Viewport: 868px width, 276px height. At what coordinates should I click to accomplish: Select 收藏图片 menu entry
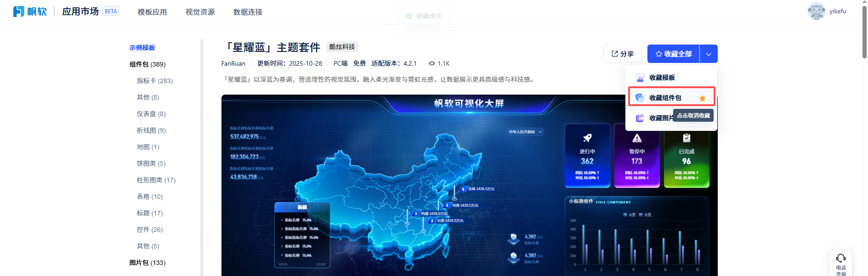[x=671, y=118]
